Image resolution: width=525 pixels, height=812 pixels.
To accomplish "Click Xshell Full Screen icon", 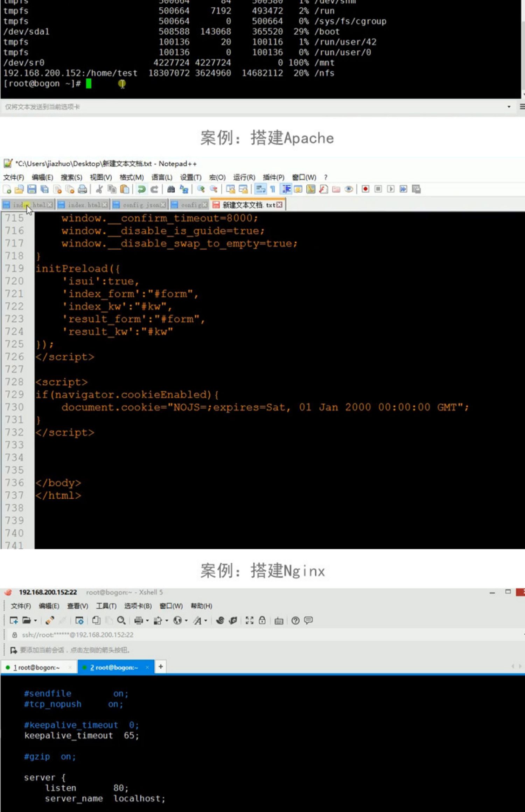I will pos(249,620).
